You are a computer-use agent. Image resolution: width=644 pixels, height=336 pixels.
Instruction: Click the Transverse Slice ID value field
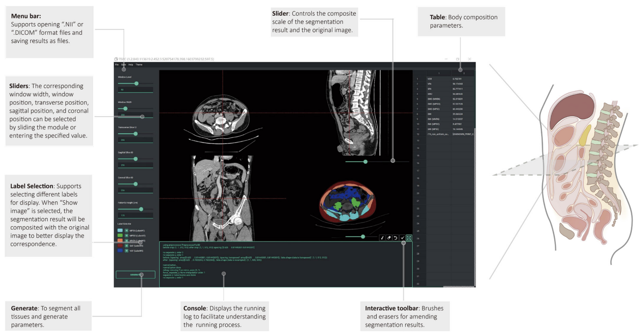(x=136, y=140)
